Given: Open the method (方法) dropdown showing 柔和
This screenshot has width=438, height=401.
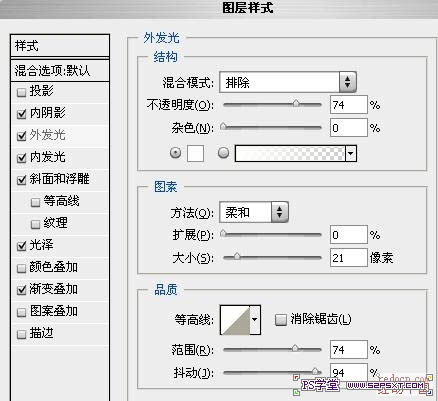Looking at the screenshot, I should pyautogui.click(x=254, y=212).
